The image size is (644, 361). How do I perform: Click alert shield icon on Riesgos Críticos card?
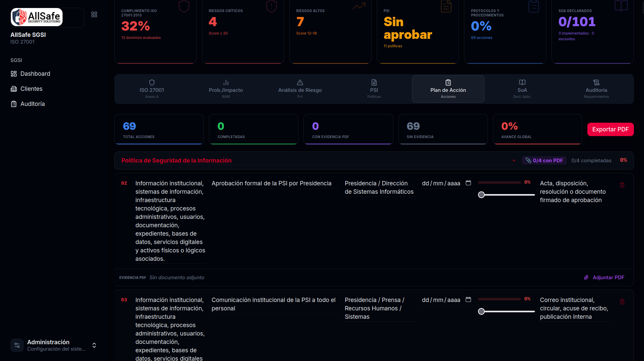[272, 6]
